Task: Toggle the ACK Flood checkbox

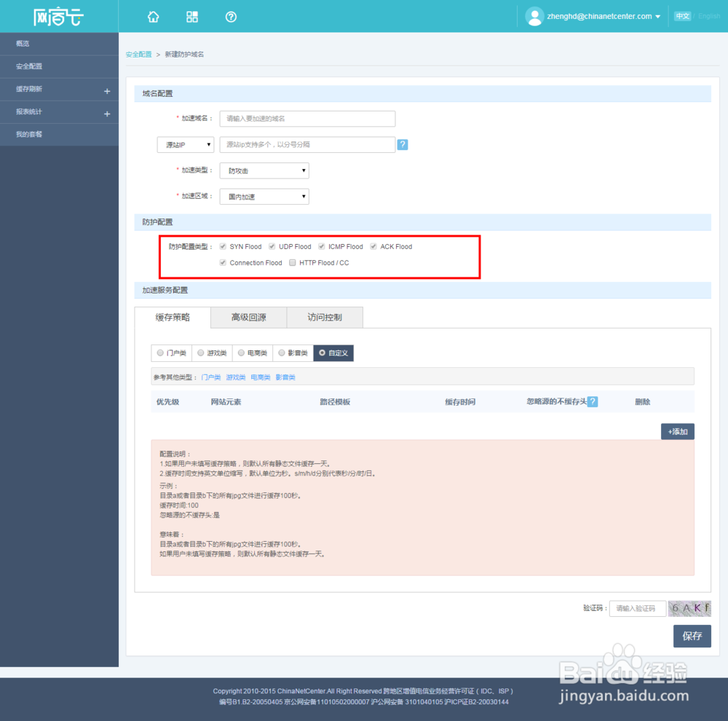Action: tap(373, 246)
